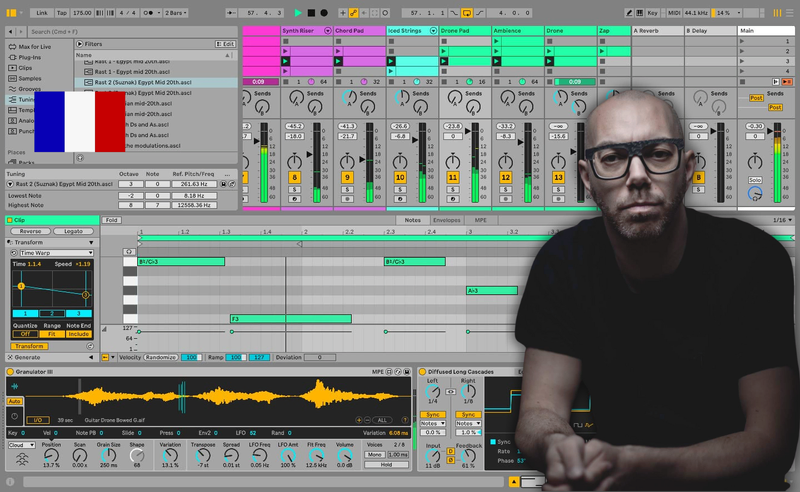Toggle track 8 activator button
Screen dimensions: 800x492
pyautogui.click(x=294, y=178)
